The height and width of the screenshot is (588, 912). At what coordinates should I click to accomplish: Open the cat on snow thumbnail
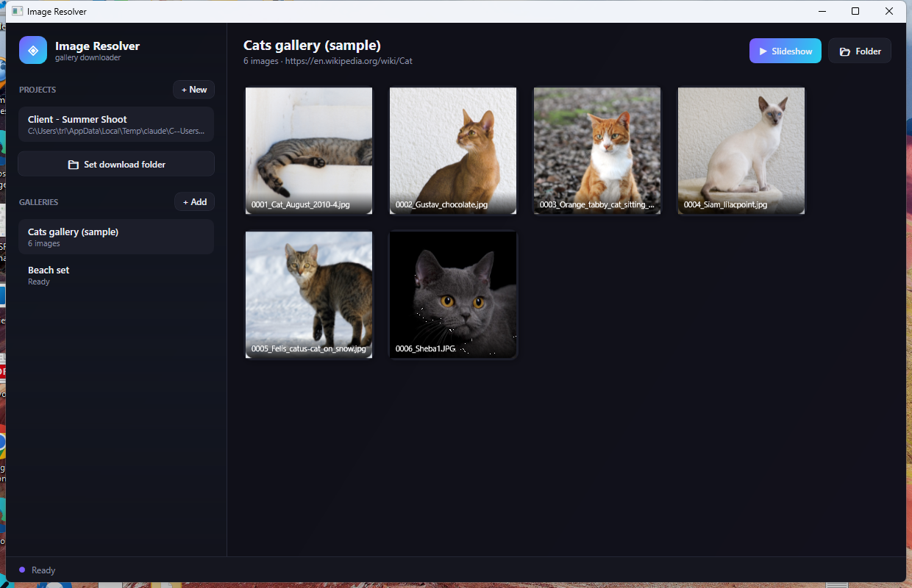309,295
